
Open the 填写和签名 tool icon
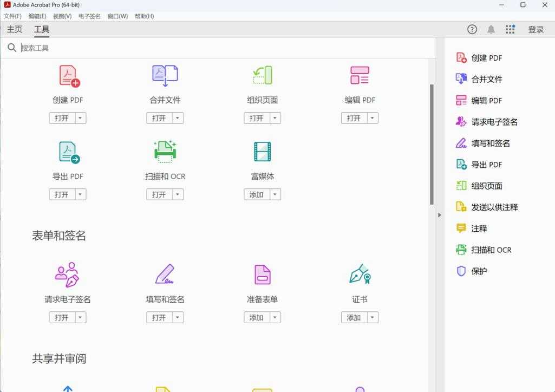[x=165, y=275]
